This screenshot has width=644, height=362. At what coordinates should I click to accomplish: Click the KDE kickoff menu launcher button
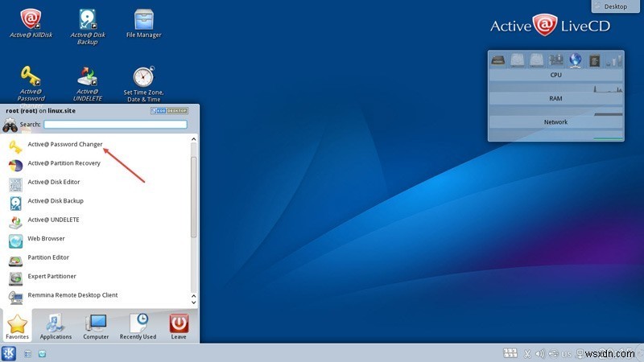[x=9, y=353]
